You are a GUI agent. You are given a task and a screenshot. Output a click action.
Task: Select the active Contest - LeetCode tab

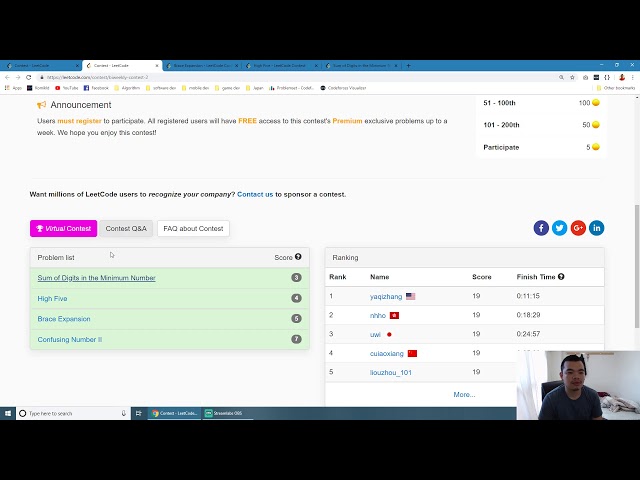pos(120,65)
